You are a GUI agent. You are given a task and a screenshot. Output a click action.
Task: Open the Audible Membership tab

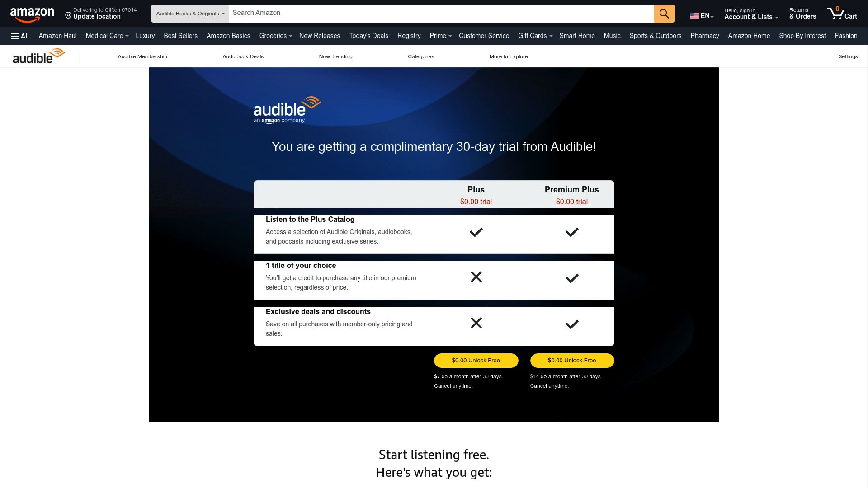point(142,56)
